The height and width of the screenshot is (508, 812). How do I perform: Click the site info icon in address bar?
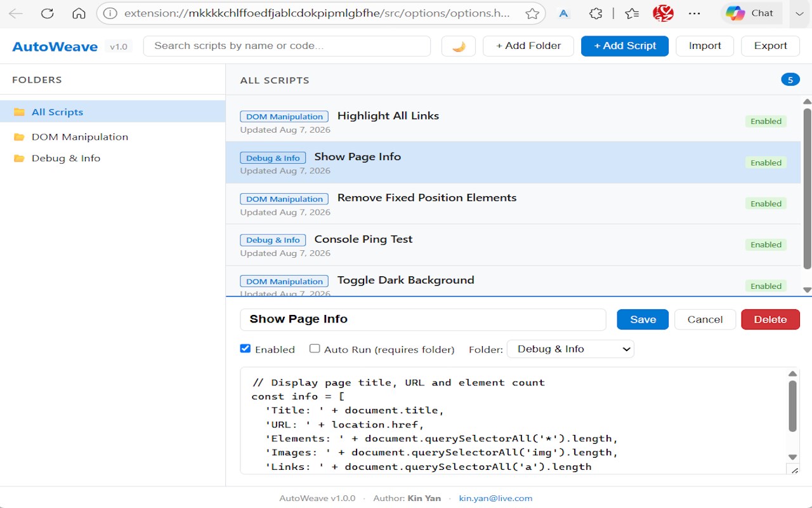pos(110,13)
